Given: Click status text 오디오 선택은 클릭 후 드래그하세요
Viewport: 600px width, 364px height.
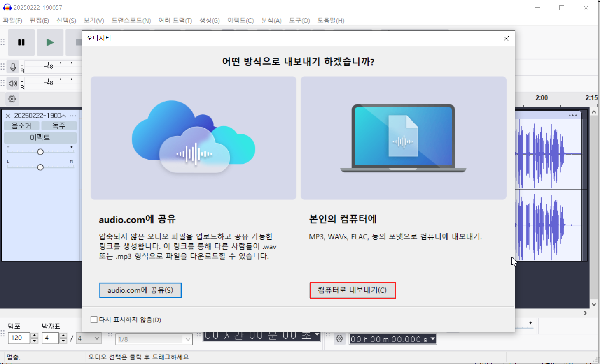Looking at the screenshot, I should pos(139,357).
